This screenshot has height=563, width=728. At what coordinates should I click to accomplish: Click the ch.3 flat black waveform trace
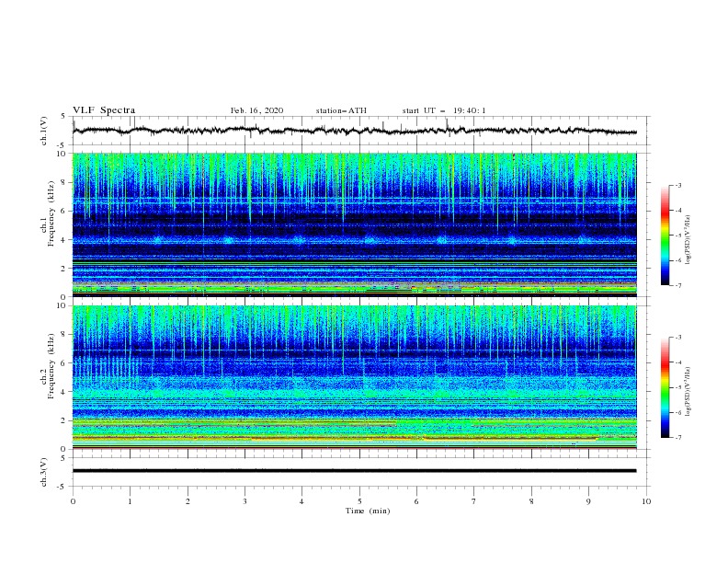(355, 471)
